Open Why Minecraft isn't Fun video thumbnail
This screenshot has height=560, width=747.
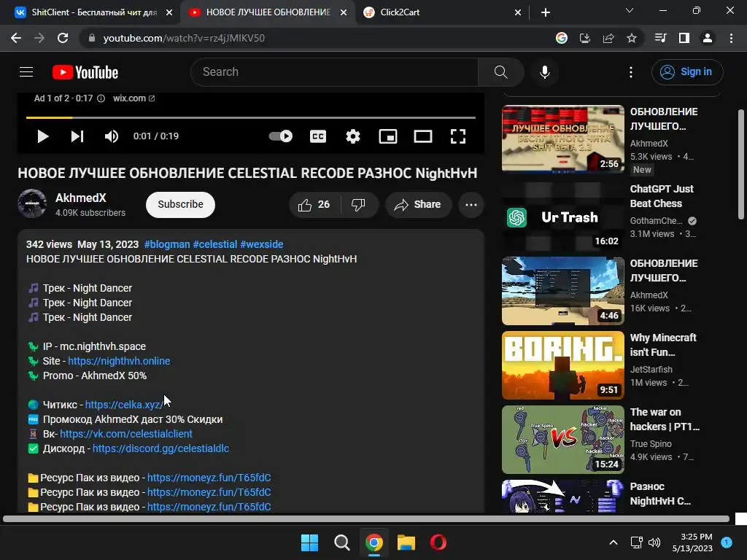(x=562, y=365)
